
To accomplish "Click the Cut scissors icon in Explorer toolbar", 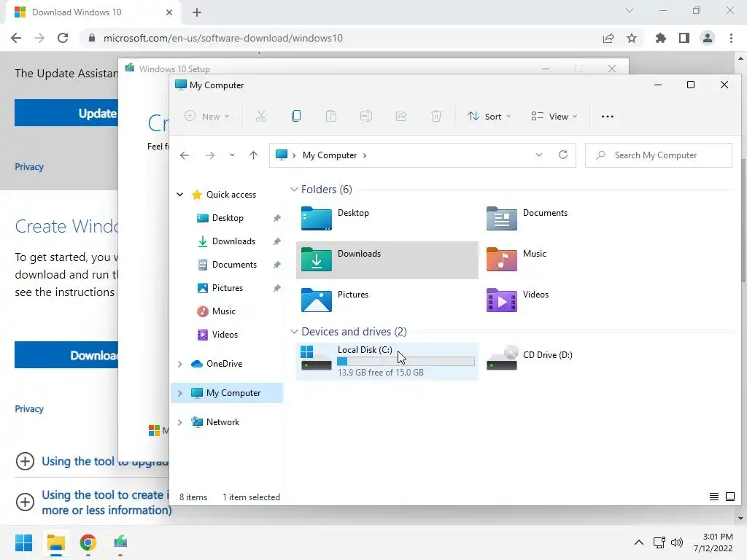I will click(260, 116).
